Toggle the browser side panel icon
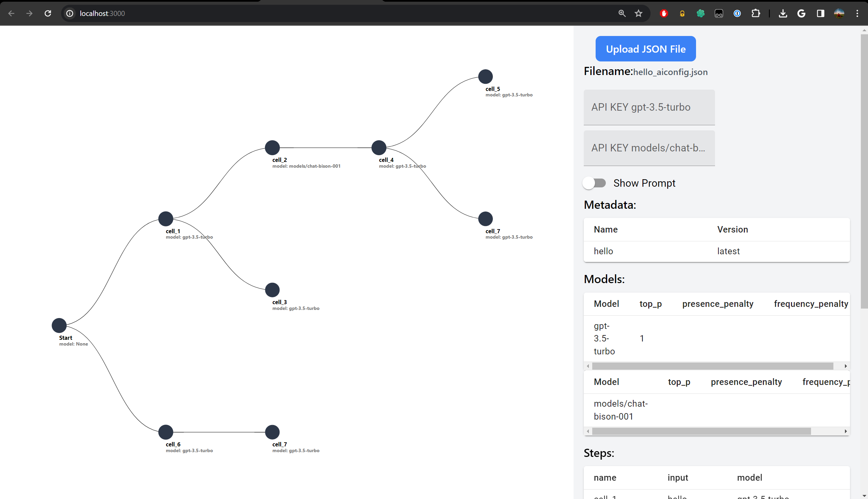Screen dimensions: 868x499 (x=821, y=13)
